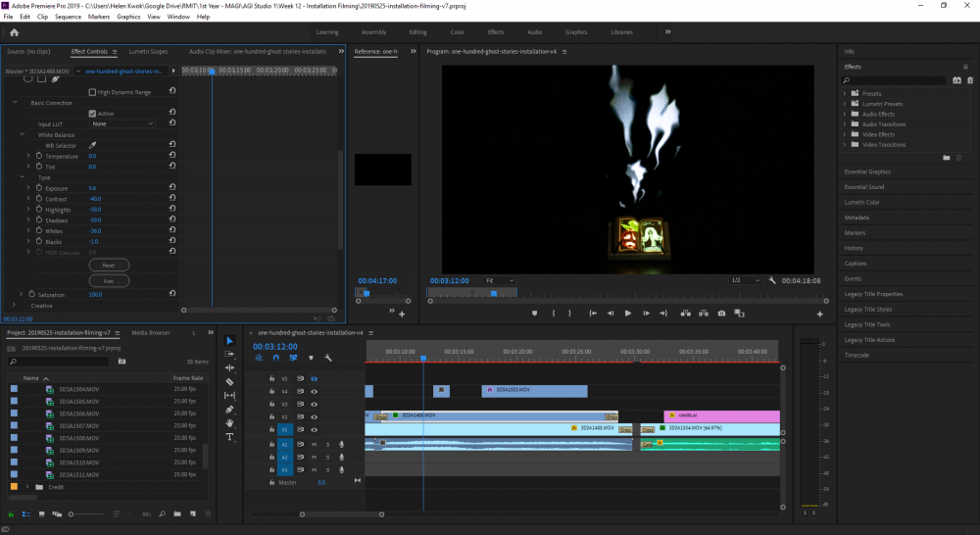The width and height of the screenshot is (980, 535).
Task: Open Comparison View in Program monitor
Action: coord(739,314)
